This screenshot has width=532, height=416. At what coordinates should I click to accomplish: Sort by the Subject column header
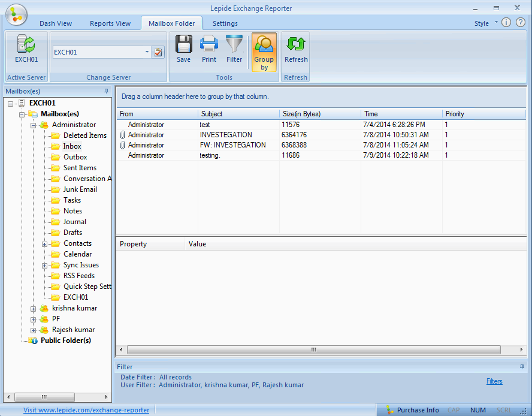coord(238,114)
